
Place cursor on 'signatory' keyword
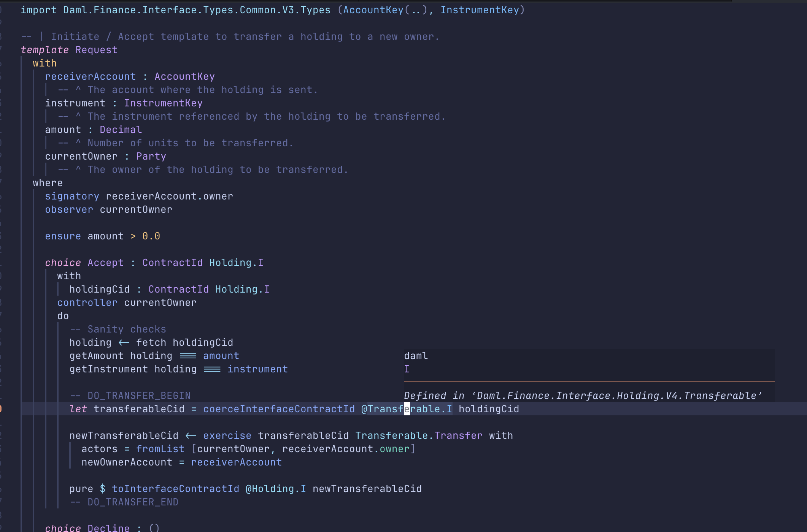(x=72, y=196)
